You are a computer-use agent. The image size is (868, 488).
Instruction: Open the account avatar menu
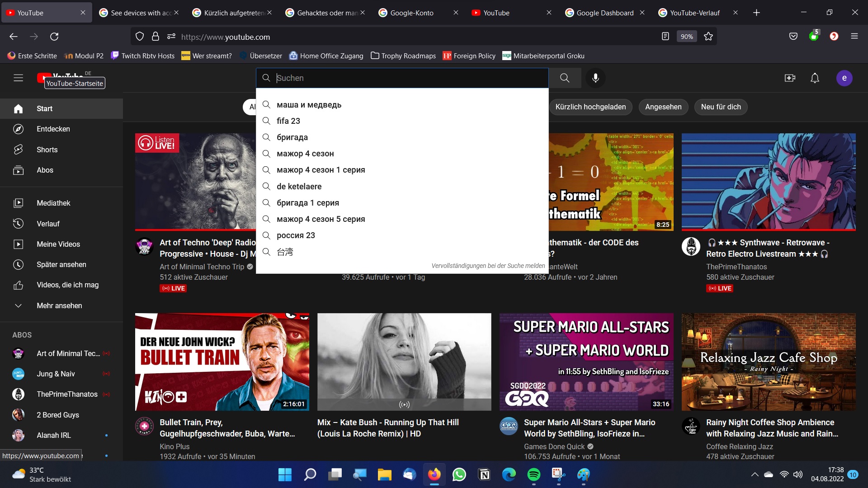844,78
